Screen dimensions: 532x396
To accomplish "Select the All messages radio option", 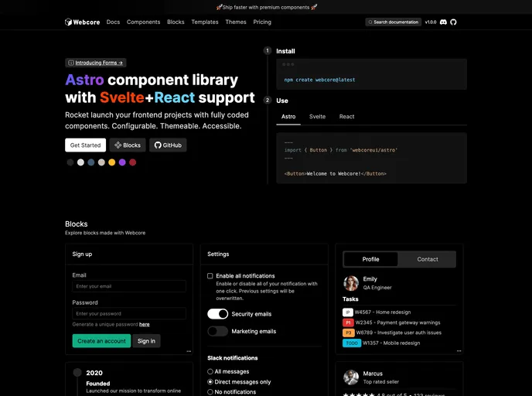I will (x=210, y=371).
